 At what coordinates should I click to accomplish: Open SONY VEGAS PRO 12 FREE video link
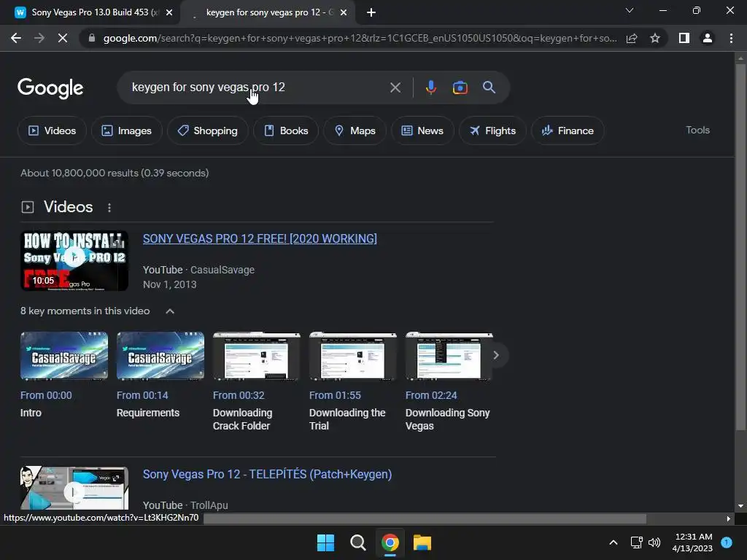(x=260, y=238)
